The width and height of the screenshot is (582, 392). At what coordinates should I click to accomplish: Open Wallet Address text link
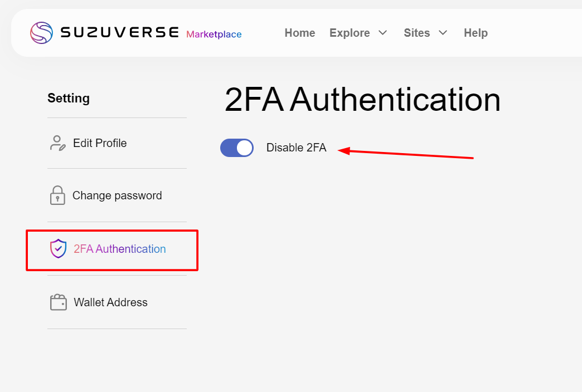[110, 302]
